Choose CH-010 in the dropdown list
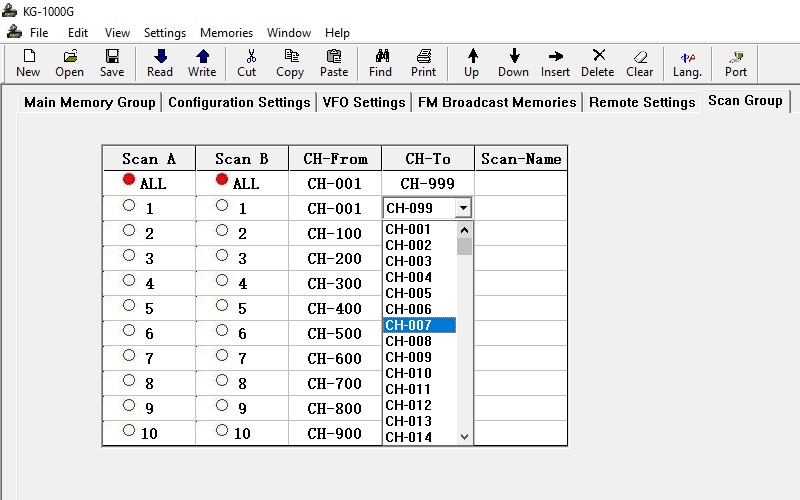The height and width of the screenshot is (500, 800). tap(419, 373)
